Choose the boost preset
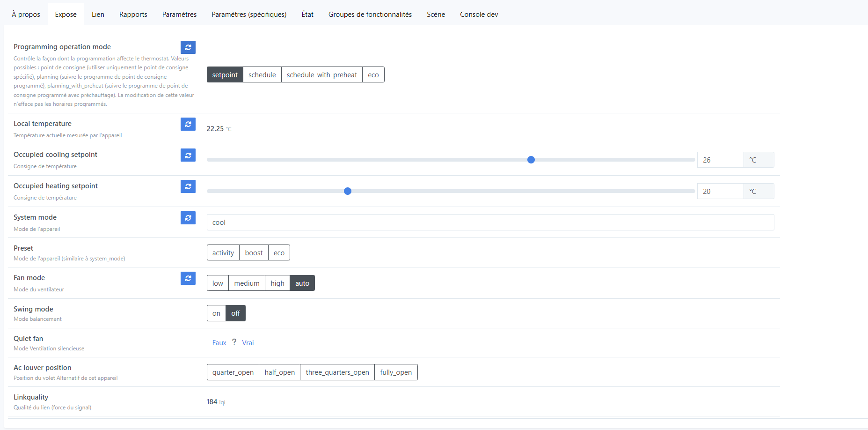The width and height of the screenshot is (868, 430). pyautogui.click(x=254, y=253)
